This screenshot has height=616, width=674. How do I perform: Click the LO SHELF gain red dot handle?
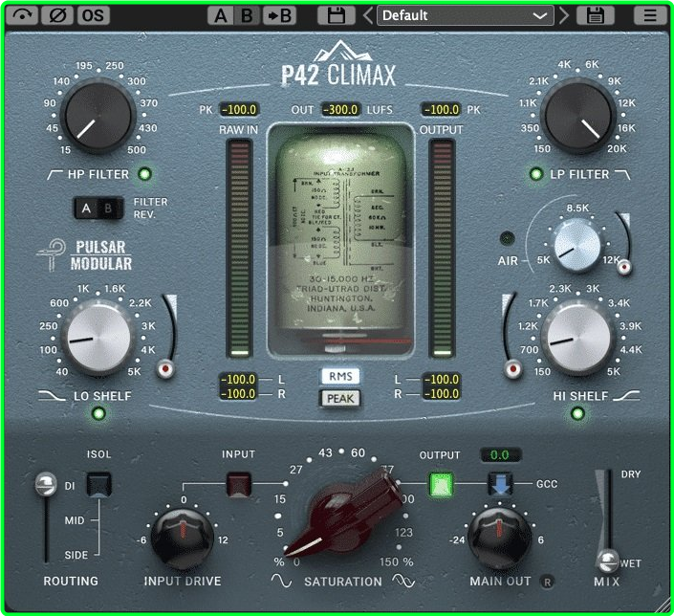click(165, 369)
